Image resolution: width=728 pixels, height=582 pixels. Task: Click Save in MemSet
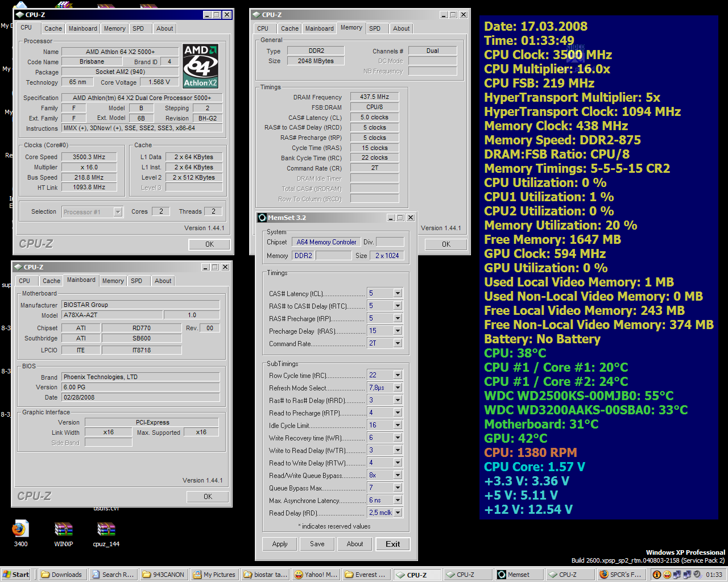317,544
